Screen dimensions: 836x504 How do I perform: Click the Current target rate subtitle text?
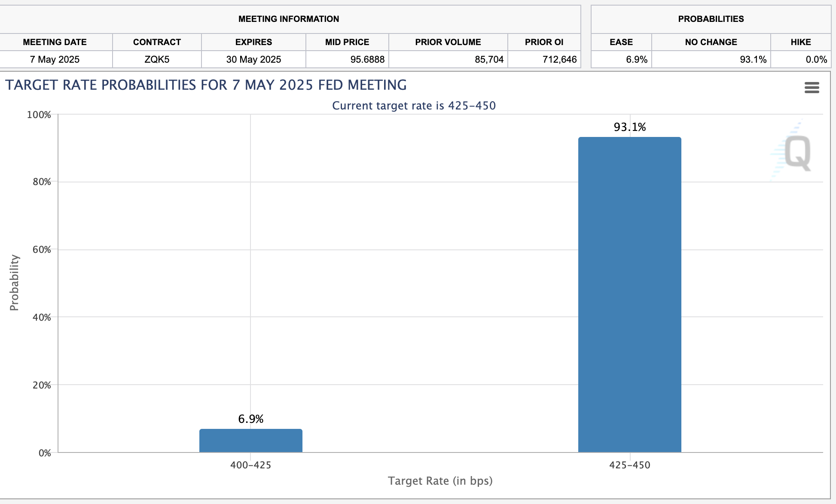click(414, 106)
